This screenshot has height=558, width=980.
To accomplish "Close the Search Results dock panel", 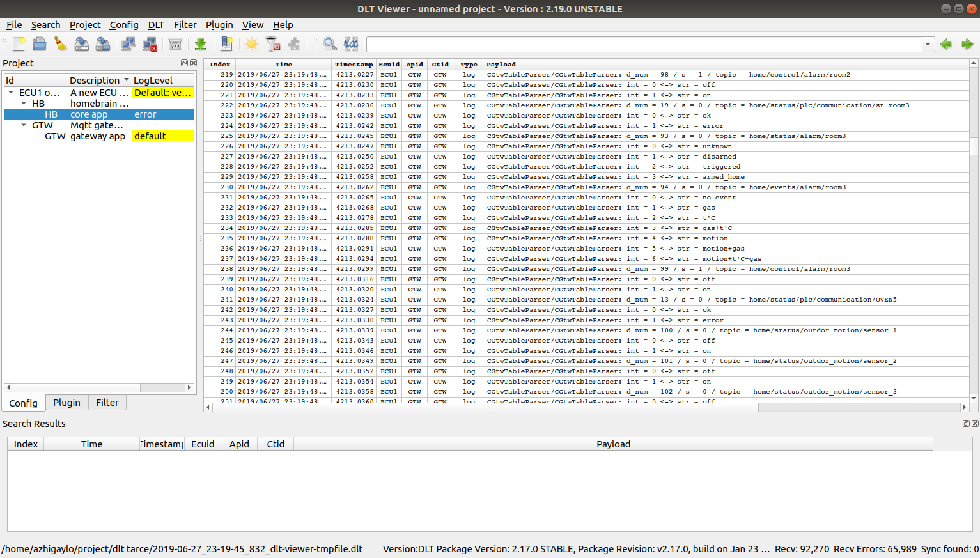I will click(x=975, y=424).
